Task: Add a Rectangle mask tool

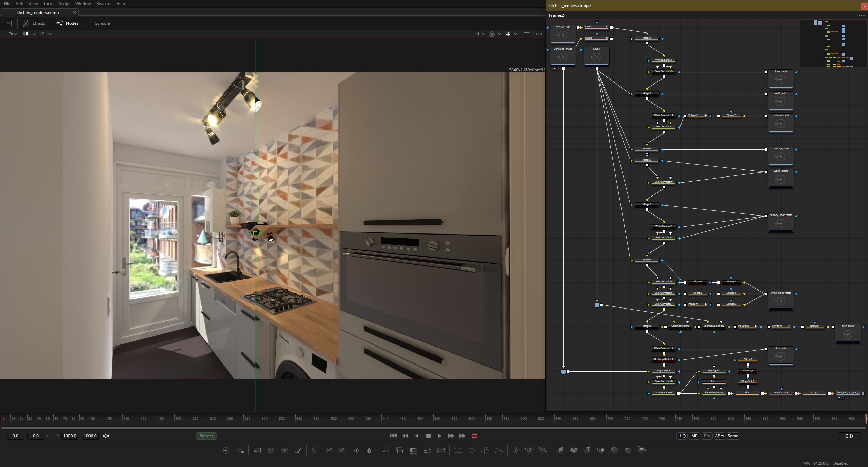Action: (458, 450)
